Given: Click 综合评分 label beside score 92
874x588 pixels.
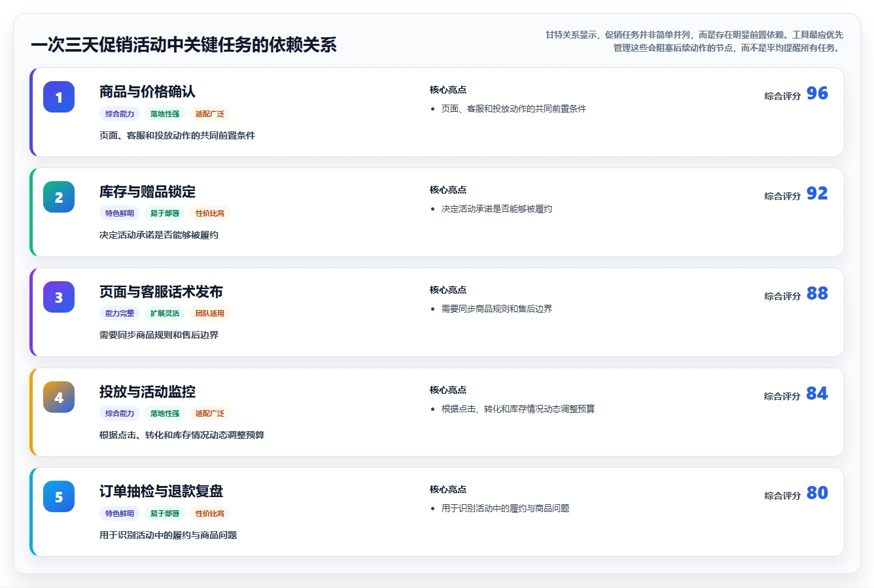Looking at the screenshot, I should point(782,196).
